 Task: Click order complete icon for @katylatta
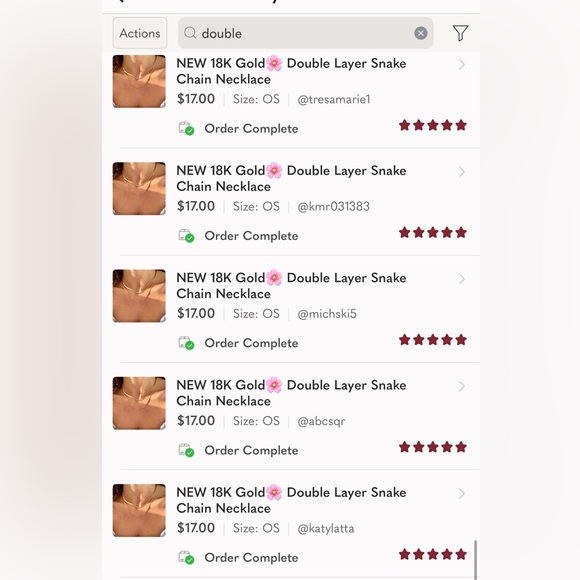(186, 557)
